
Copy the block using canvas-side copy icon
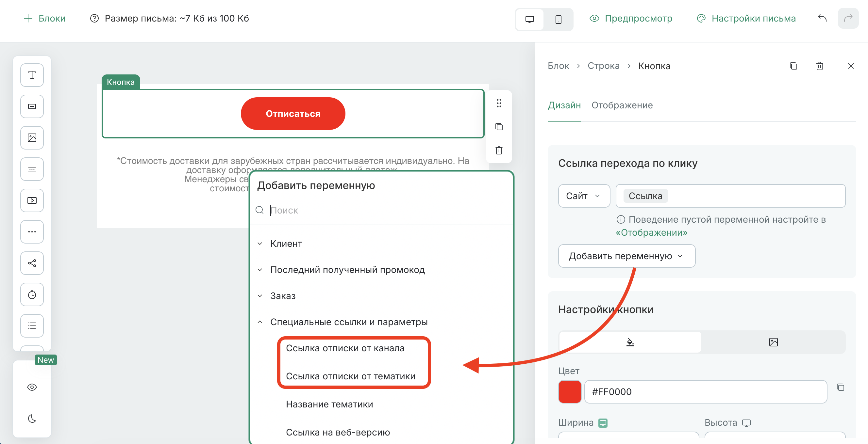tap(499, 127)
